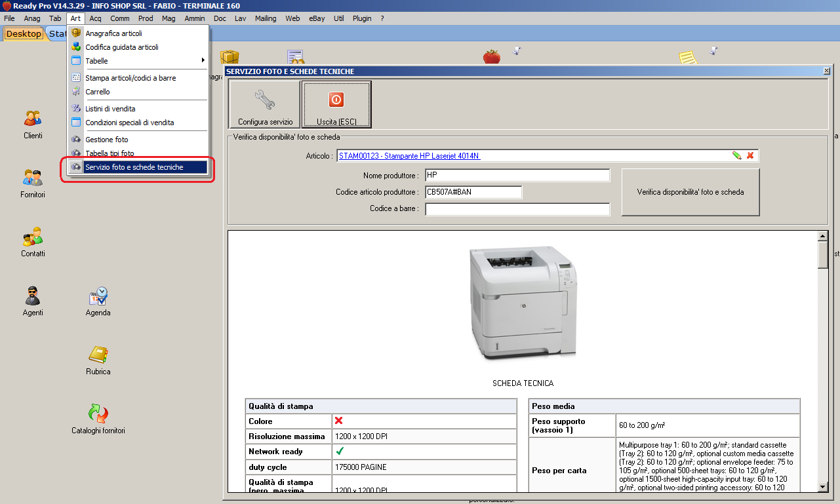Image resolution: width=840 pixels, height=504 pixels.
Task: Click the Anagrafica articoli box icon
Action: [76, 33]
